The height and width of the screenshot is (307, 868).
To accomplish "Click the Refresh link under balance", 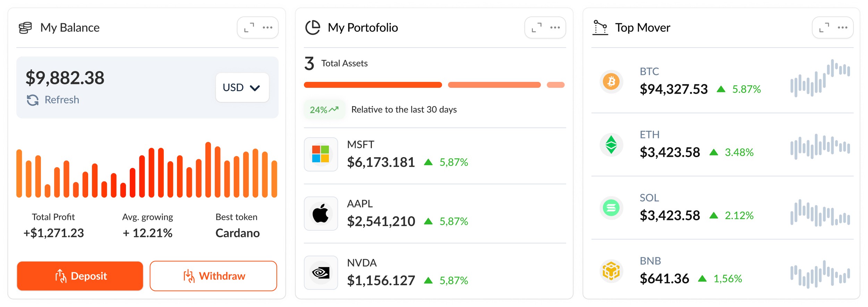I will [x=62, y=100].
